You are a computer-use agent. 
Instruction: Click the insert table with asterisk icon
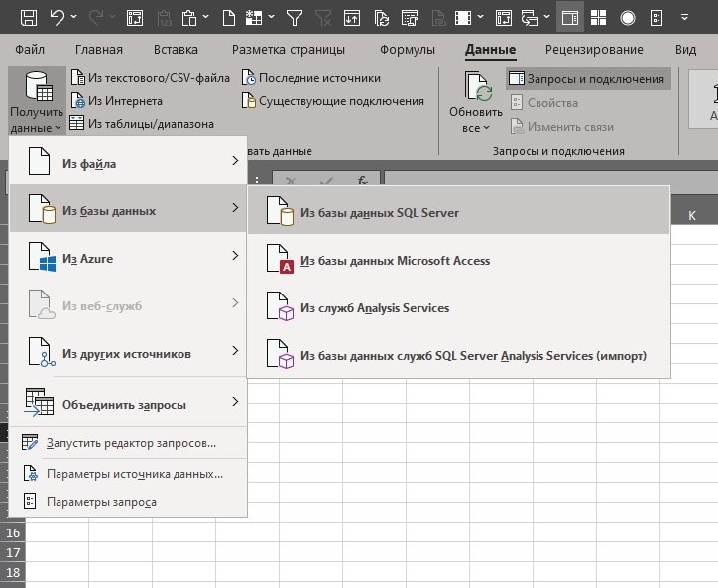point(254,18)
